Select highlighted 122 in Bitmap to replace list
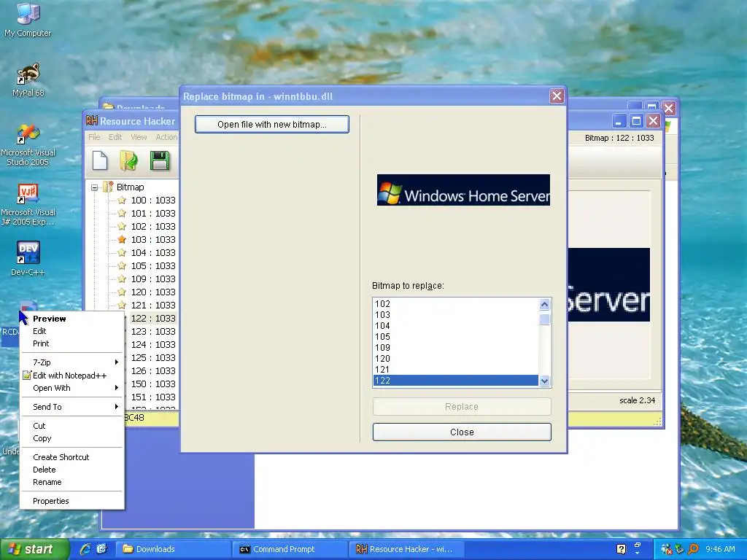Image resolution: width=747 pixels, height=560 pixels. pyautogui.click(x=456, y=381)
